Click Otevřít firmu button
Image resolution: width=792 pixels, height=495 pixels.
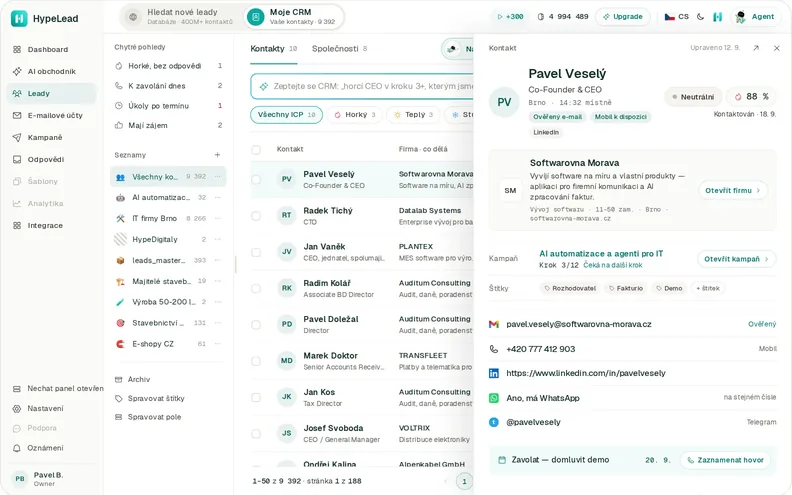pyautogui.click(x=733, y=190)
